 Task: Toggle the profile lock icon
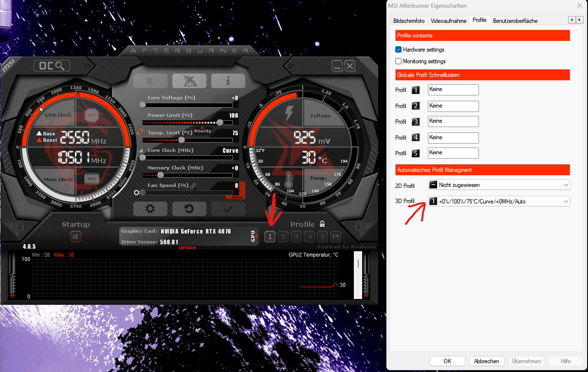[322, 224]
